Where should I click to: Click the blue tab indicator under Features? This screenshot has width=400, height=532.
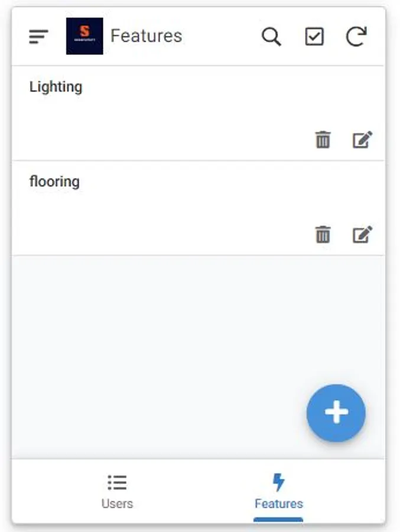[x=278, y=518]
